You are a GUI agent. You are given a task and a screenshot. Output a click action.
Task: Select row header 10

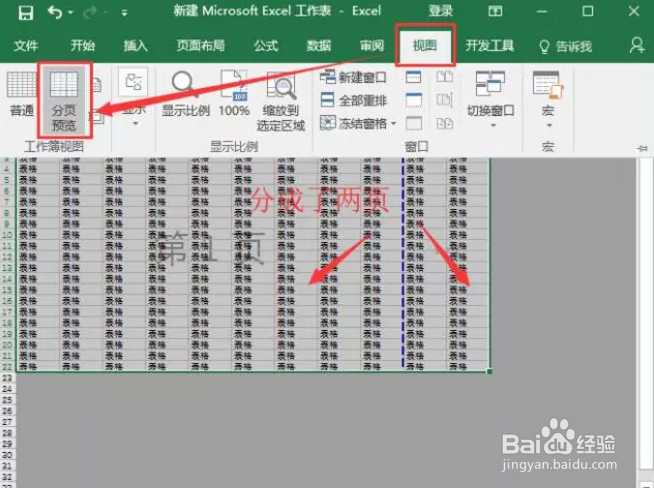pos(8,234)
